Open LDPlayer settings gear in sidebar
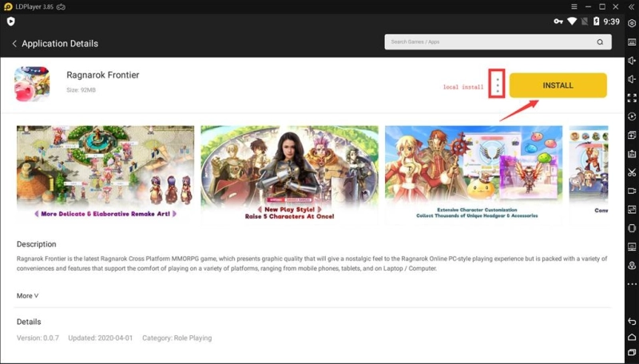639x364 pixels. [632, 23]
